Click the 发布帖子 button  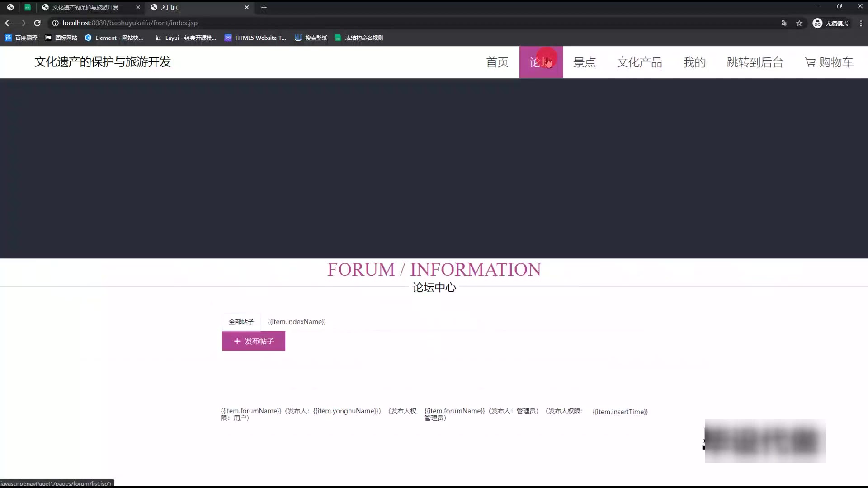pyautogui.click(x=253, y=341)
